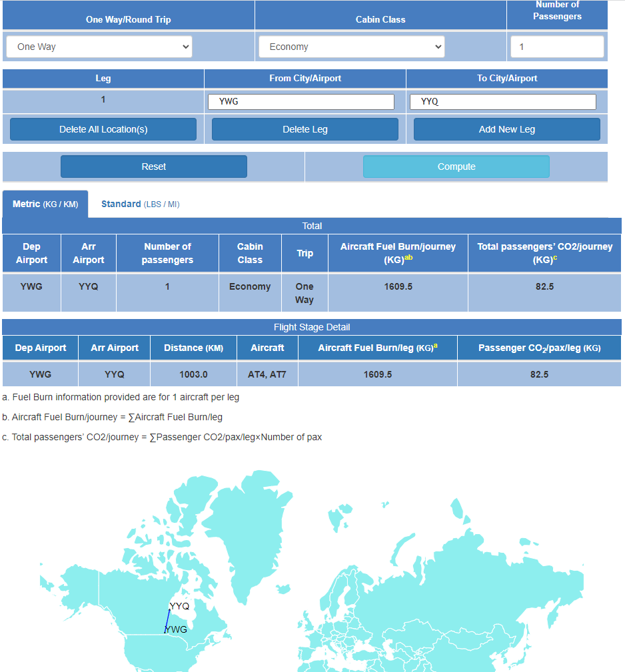The height and width of the screenshot is (672, 625).
Task: Select the 1003.0 distance value cell
Action: 193,374
